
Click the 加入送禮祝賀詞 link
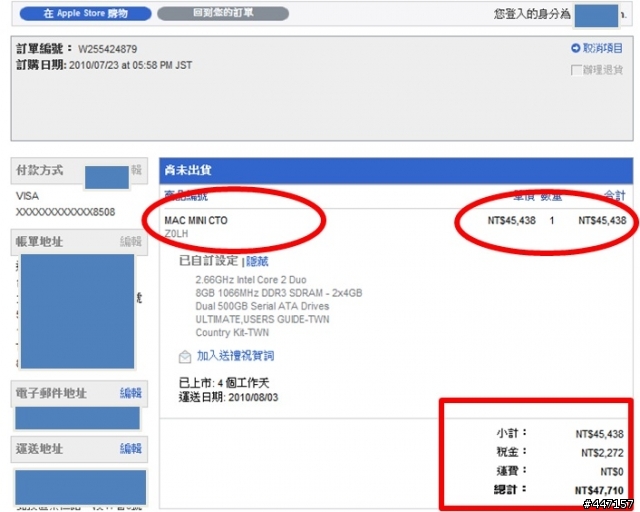tap(236, 356)
